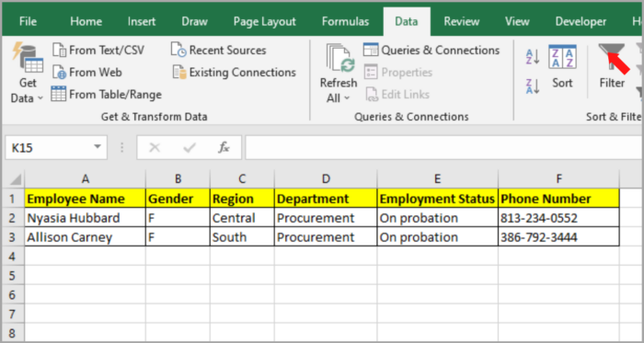The height and width of the screenshot is (343, 644).
Task: Click the Employee Name header cell
Action: tap(85, 199)
